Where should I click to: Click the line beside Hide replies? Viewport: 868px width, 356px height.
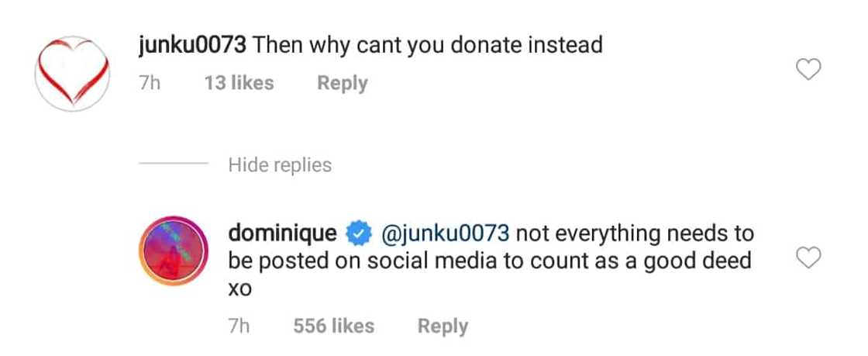point(172,165)
